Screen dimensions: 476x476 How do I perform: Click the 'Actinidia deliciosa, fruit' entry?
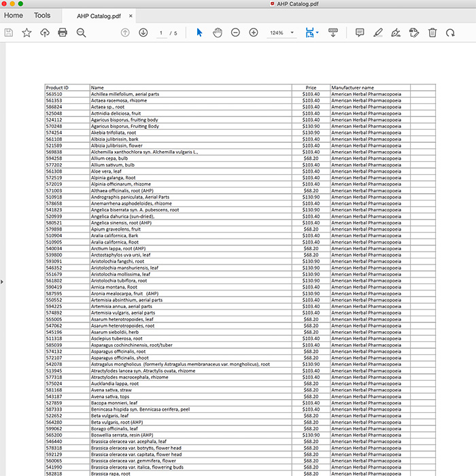tap(116, 114)
